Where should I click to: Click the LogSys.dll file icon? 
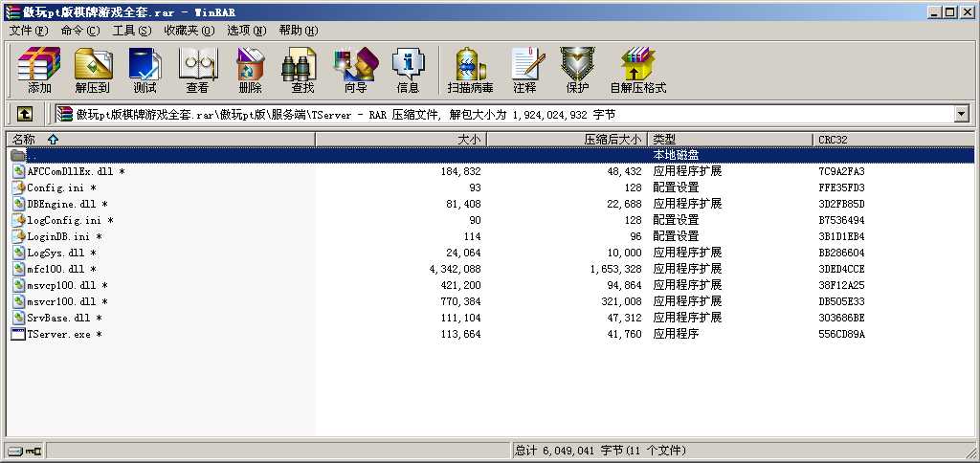(x=19, y=253)
